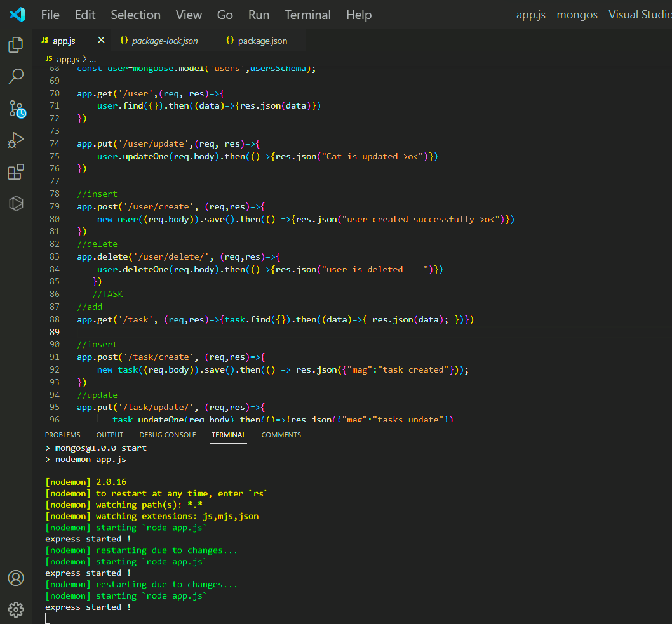The width and height of the screenshot is (672, 624).
Task: Click the //TASK comment on line 86
Action: tap(107, 295)
